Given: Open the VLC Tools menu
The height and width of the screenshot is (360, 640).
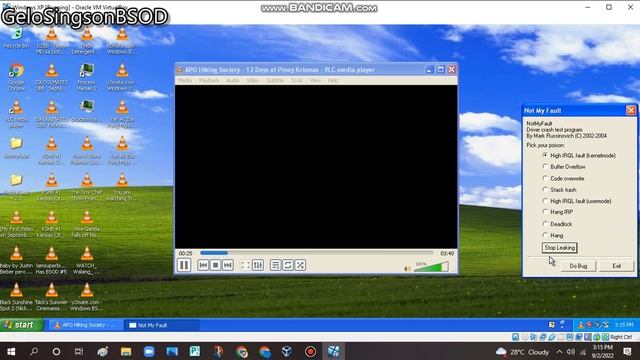Looking at the screenshot, I should click(297, 80).
